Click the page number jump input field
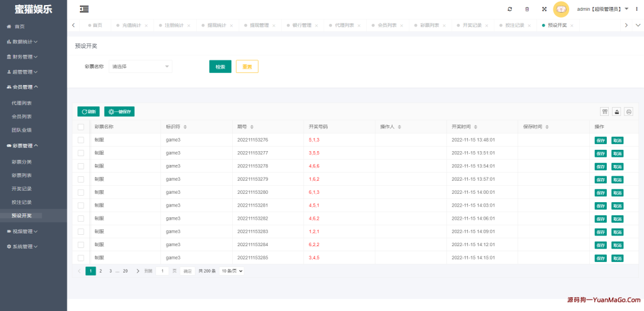Screen dimensions: 644x311 162,271
